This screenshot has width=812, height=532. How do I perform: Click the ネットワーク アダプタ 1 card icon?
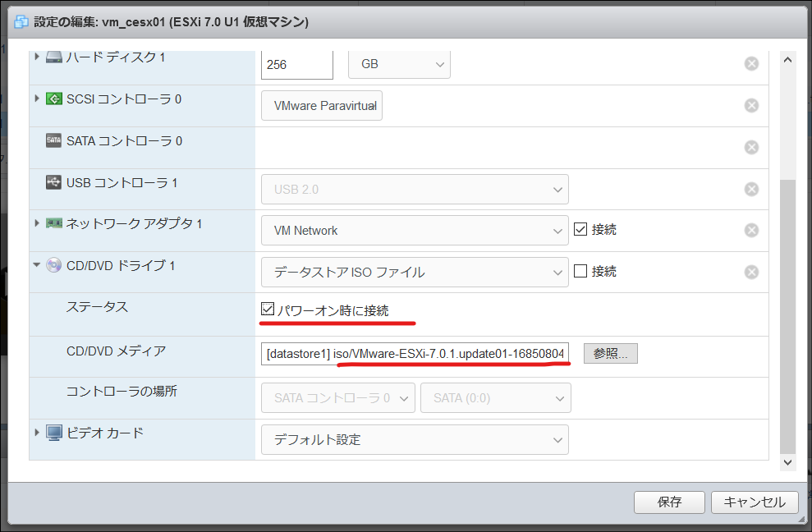[54, 223]
